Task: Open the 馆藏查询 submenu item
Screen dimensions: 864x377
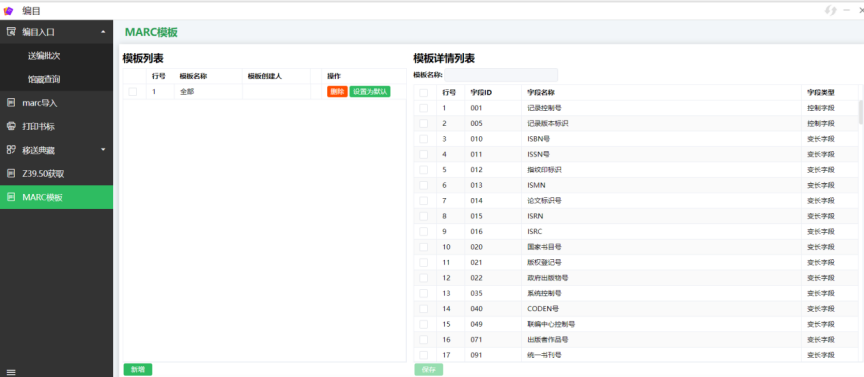Action: [x=44, y=79]
